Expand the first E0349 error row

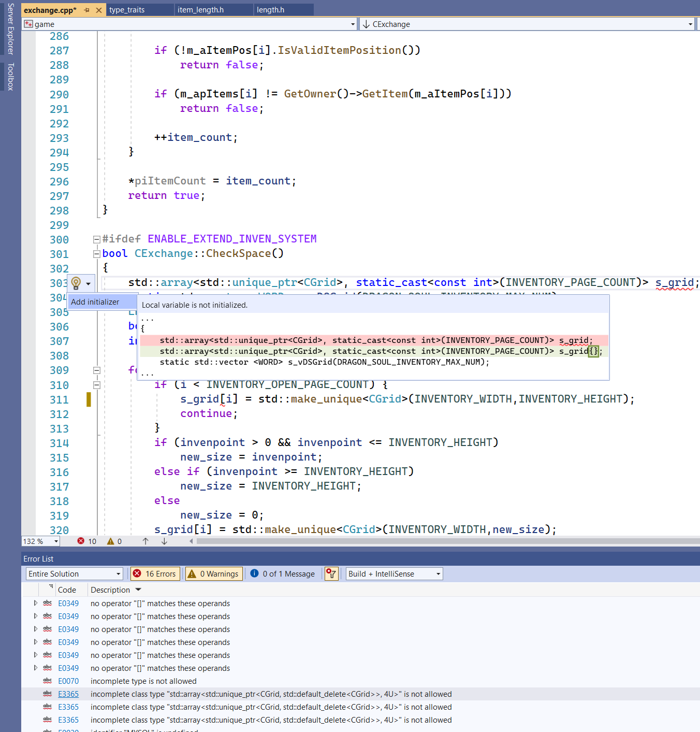(x=35, y=603)
